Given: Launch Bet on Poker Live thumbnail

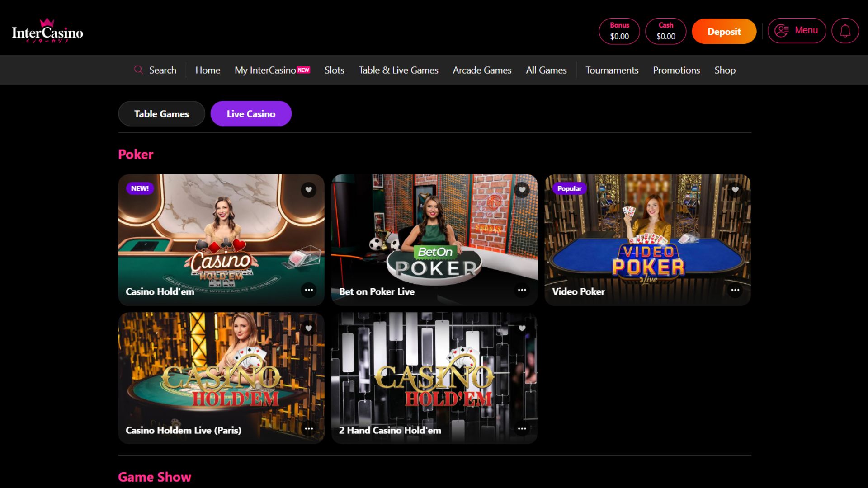Looking at the screenshot, I should coord(434,239).
